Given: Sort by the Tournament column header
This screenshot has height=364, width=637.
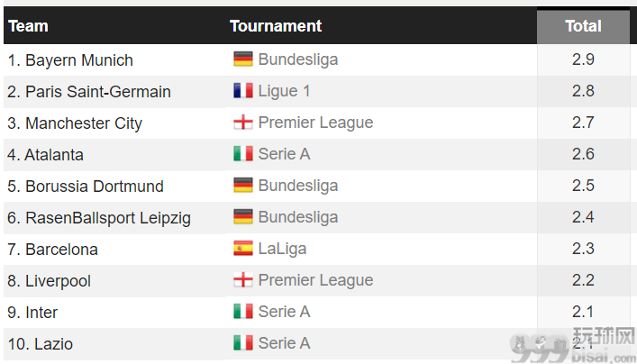Looking at the screenshot, I should click(276, 26).
